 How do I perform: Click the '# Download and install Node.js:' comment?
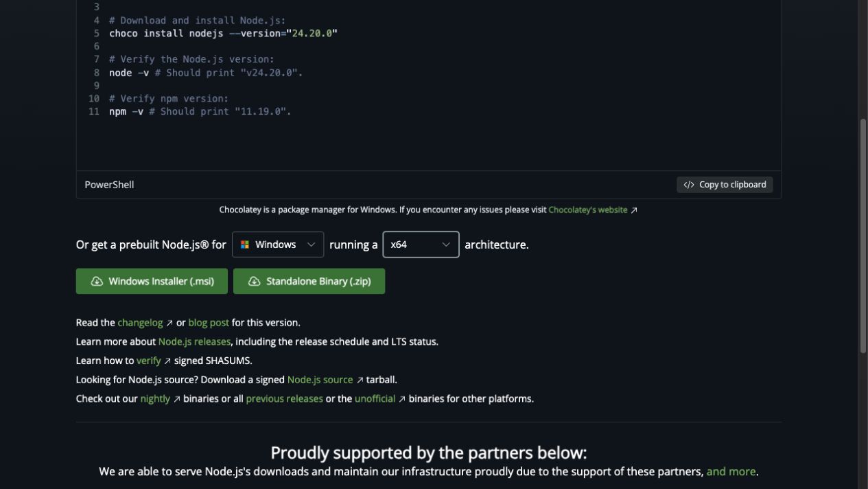point(197,21)
